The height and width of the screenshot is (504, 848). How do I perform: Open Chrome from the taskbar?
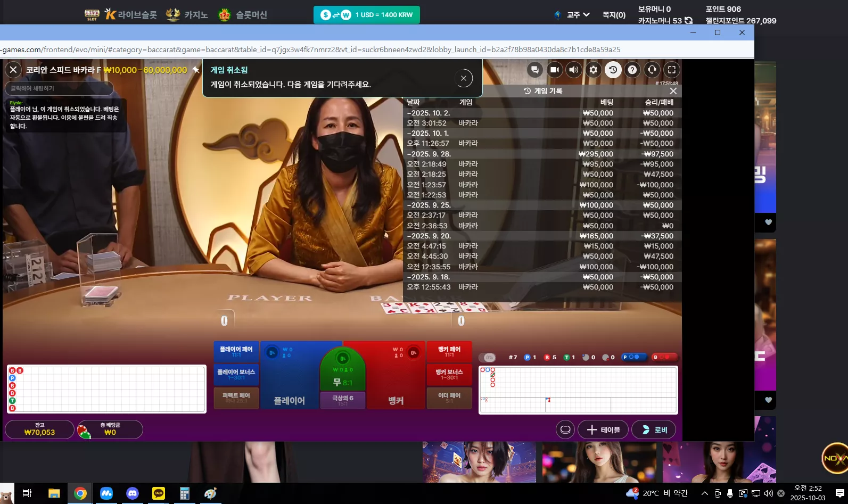coord(80,493)
